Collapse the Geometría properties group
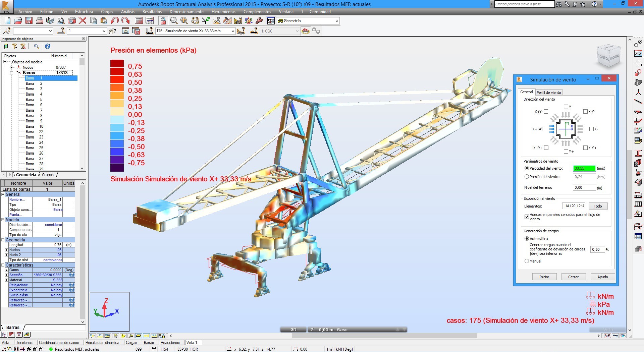The height and width of the screenshot is (352, 644). coord(3,240)
